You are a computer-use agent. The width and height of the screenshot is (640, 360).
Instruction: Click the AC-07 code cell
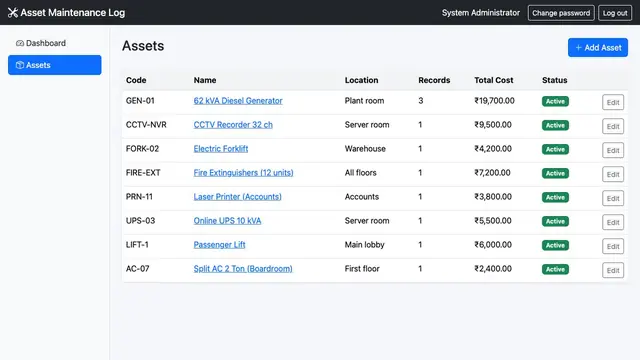(x=138, y=269)
